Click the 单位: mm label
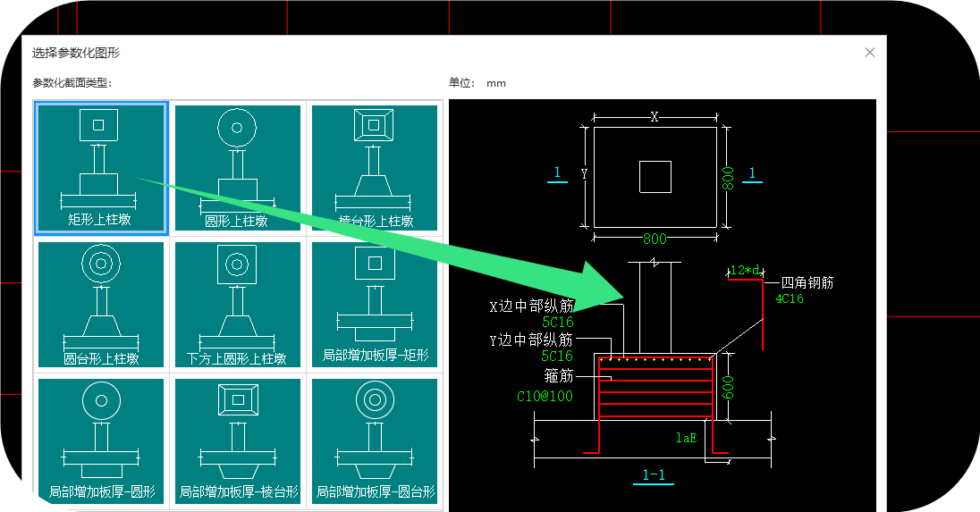Image resolution: width=980 pixels, height=512 pixels. (477, 83)
